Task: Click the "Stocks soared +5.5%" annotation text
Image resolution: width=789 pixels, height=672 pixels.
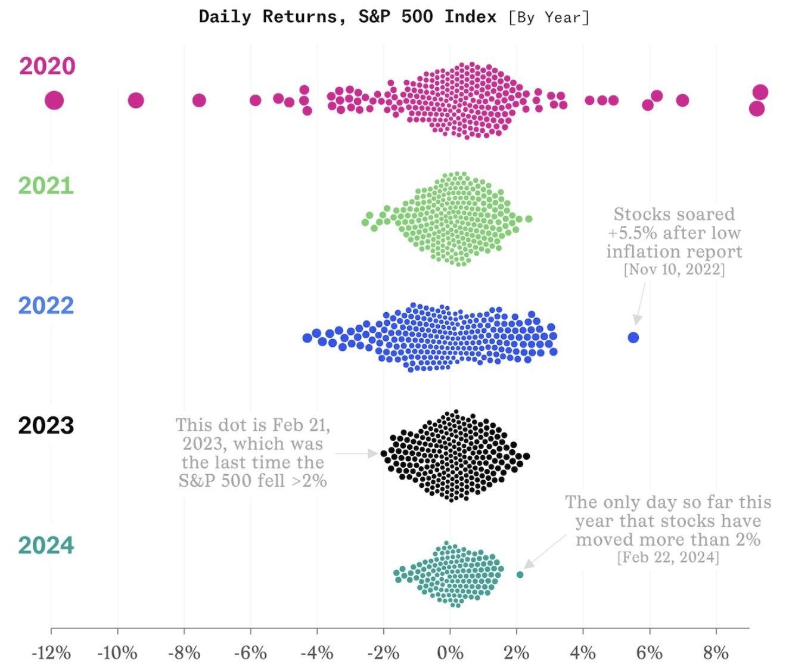Action: point(674,232)
